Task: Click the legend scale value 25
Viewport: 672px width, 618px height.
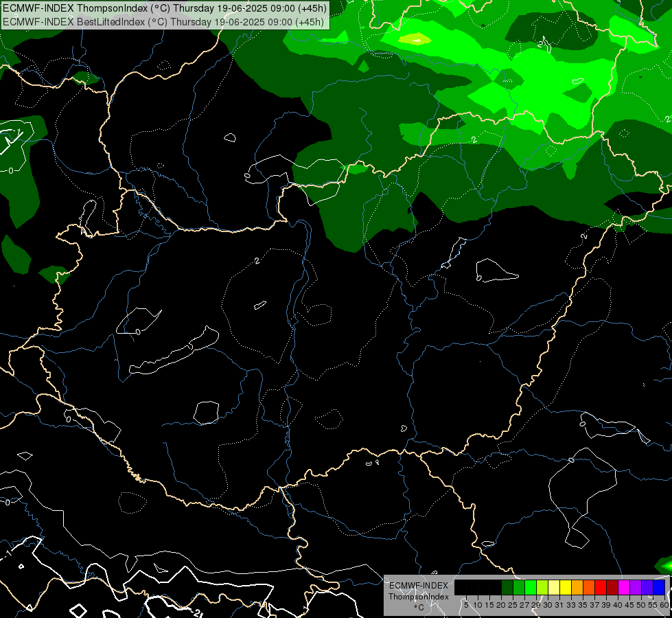Action: pos(513,605)
